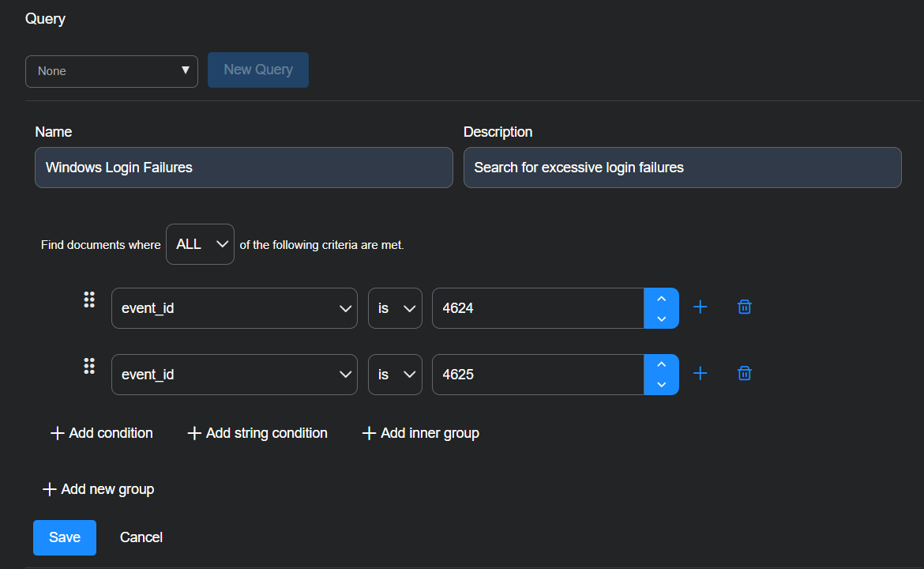Image resolution: width=924 pixels, height=569 pixels.
Task: Click Add string condition
Action: click(x=257, y=433)
